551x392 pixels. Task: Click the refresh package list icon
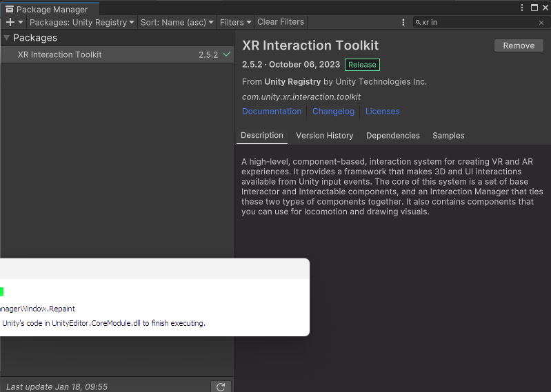[x=221, y=386]
